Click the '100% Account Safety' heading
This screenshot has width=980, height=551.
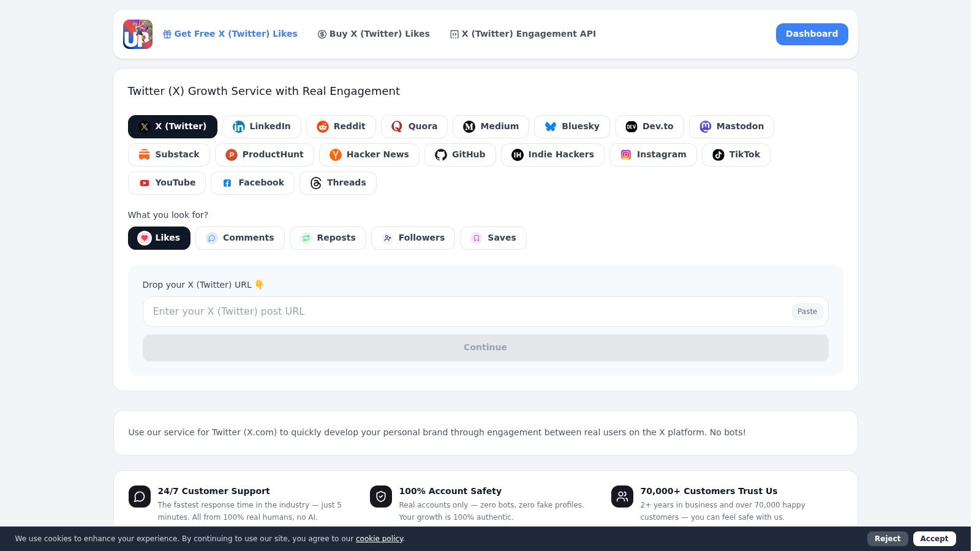(450, 491)
